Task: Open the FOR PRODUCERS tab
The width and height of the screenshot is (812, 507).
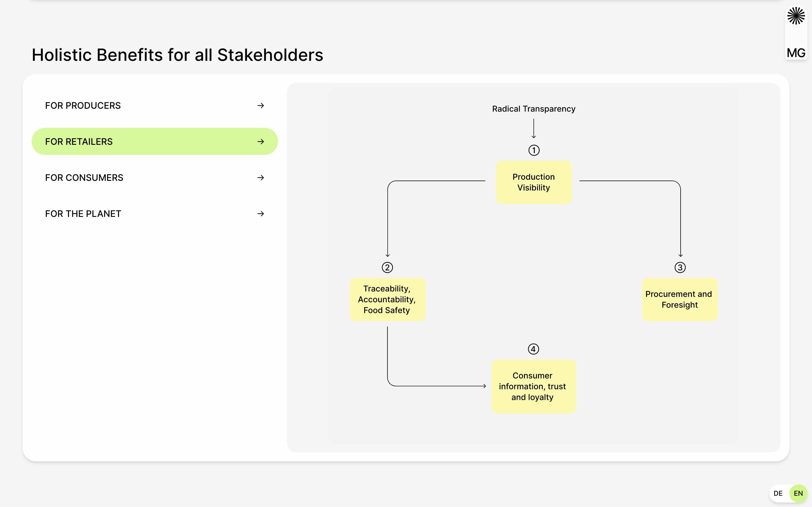Action: [x=83, y=106]
